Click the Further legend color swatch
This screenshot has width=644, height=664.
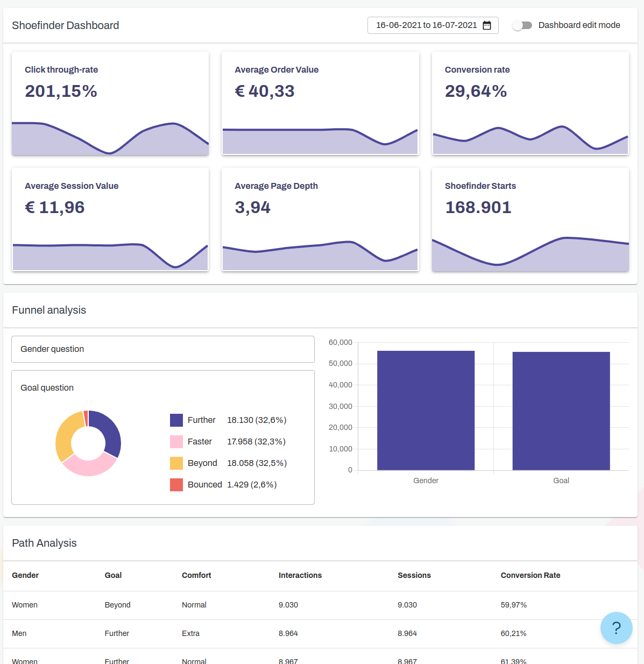tap(176, 420)
